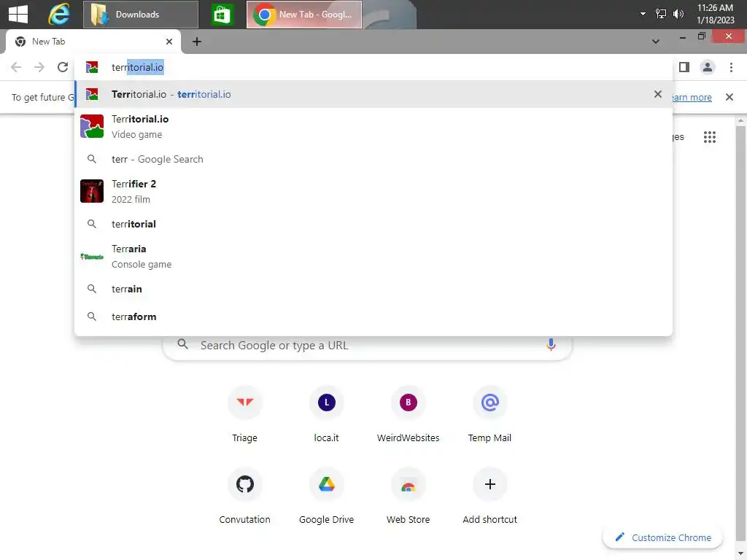Open the Web Store shortcut

click(409, 496)
